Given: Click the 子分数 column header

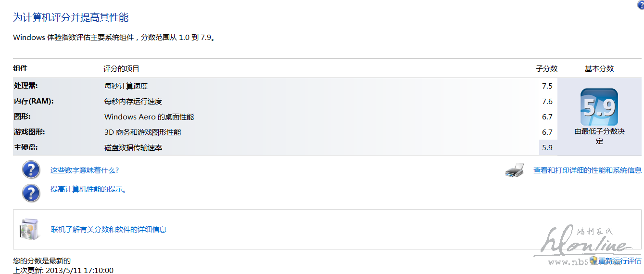Looking at the screenshot, I should pos(546,69).
